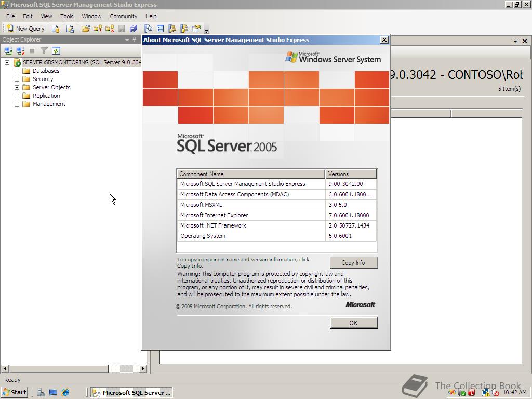Select the Operating System row

(x=277, y=236)
